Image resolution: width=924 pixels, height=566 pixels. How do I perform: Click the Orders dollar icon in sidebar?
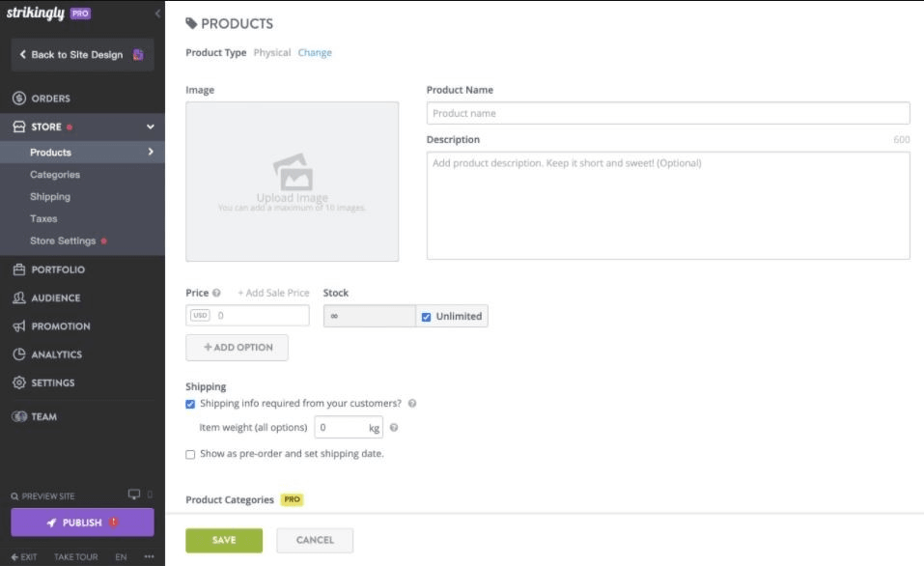tap(18, 99)
